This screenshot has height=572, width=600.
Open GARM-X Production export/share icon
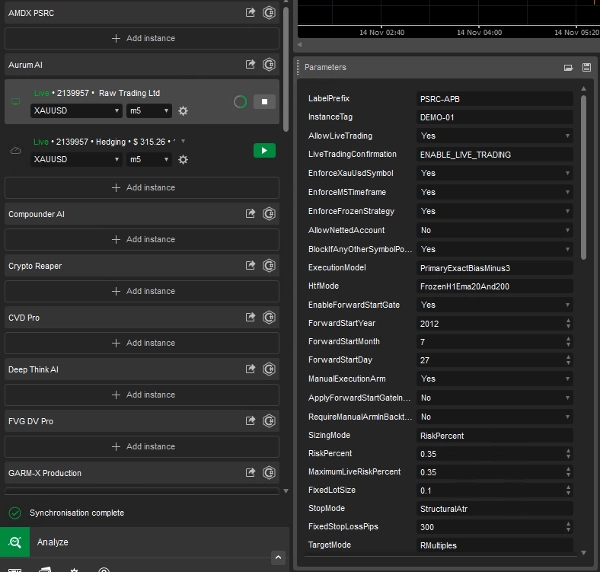(x=250, y=473)
